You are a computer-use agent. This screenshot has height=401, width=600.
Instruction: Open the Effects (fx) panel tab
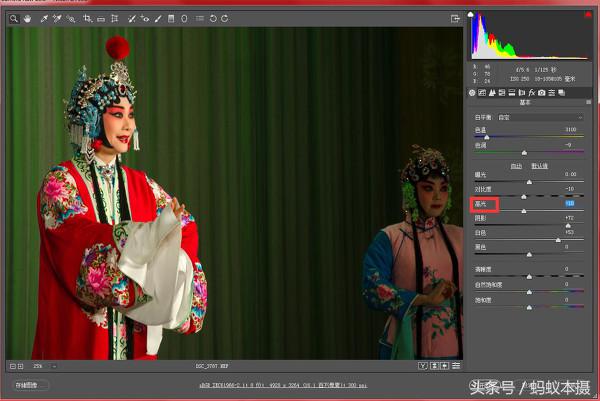pos(532,93)
